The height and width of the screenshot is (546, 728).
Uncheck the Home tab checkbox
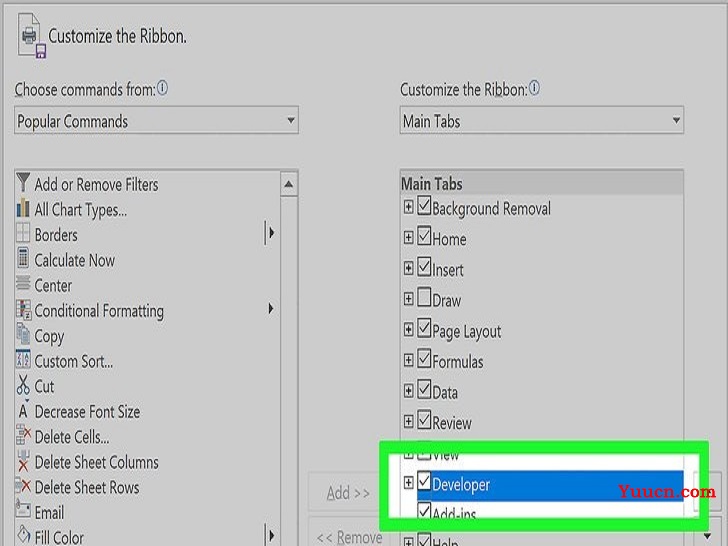[424, 236]
